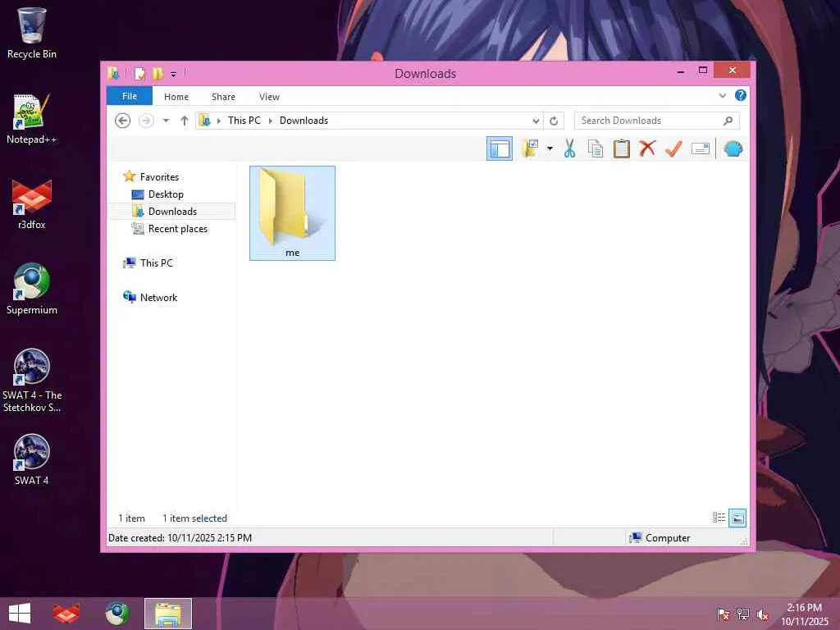The height and width of the screenshot is (630, 840).
Task: Click the Downloads folder icon in title bar
Action: point(113,73)
